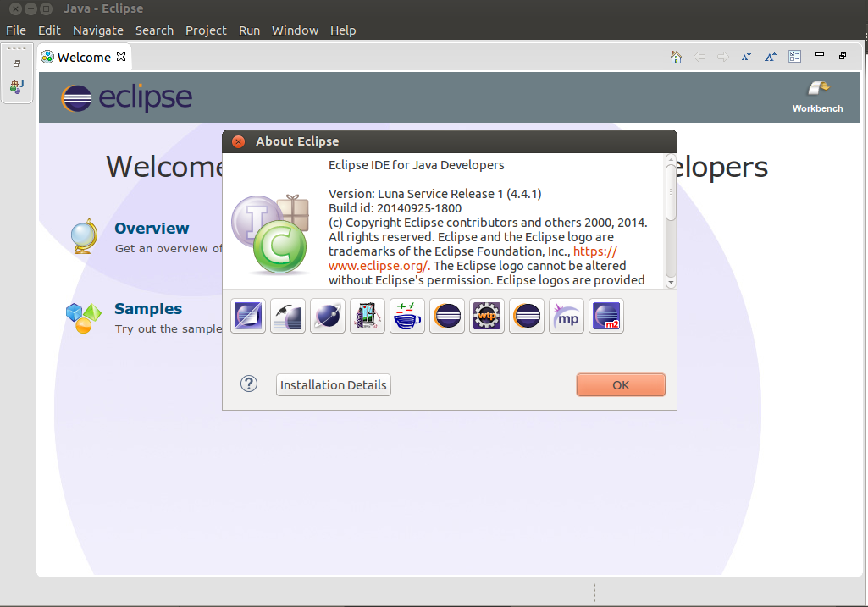This screenshot has height=607, width=868.
Task: Click the Restore icon in left trim bar
Action: 17,63
